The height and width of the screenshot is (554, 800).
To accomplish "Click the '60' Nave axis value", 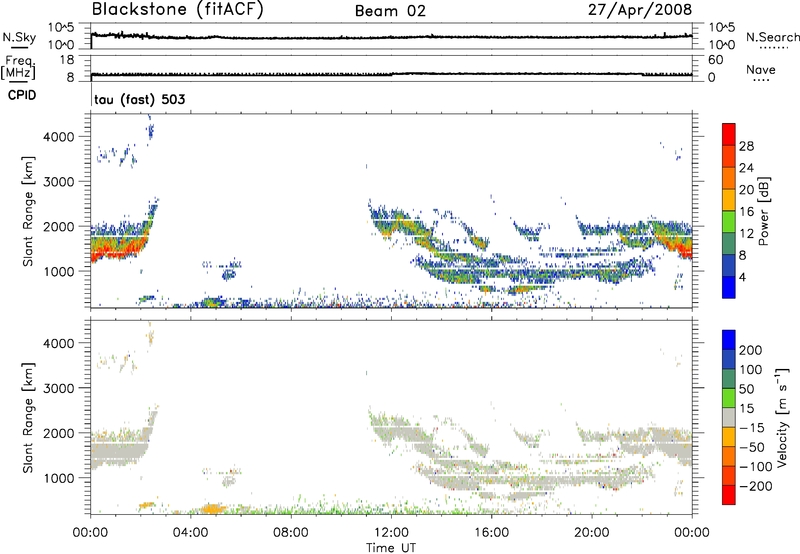I will pos(715,60).
